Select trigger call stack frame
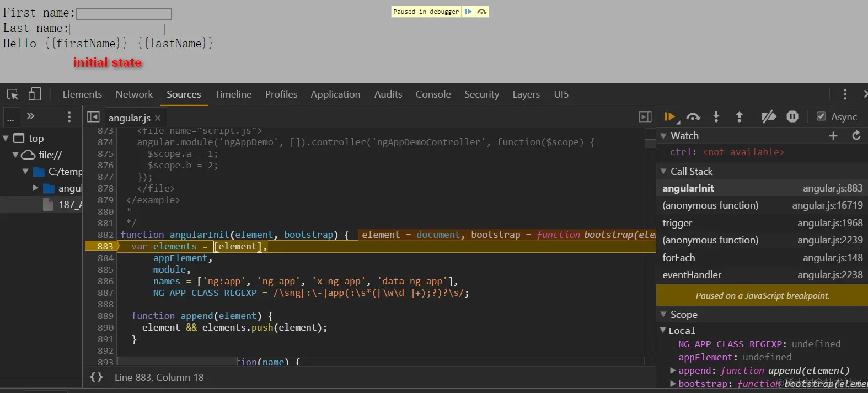The width and height of the screenshot is (868, 393). coord(762,223)
